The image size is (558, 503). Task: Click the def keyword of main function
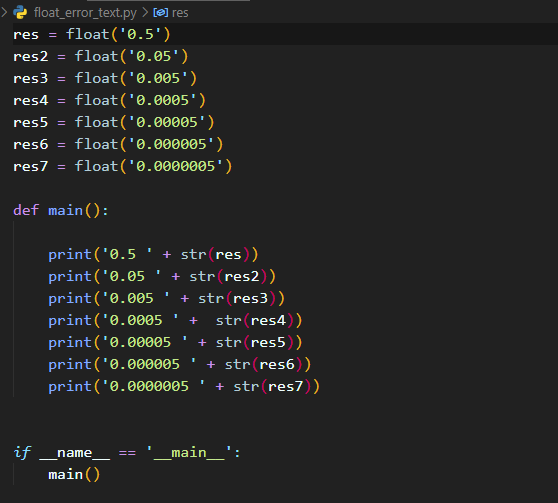(26, 210)
